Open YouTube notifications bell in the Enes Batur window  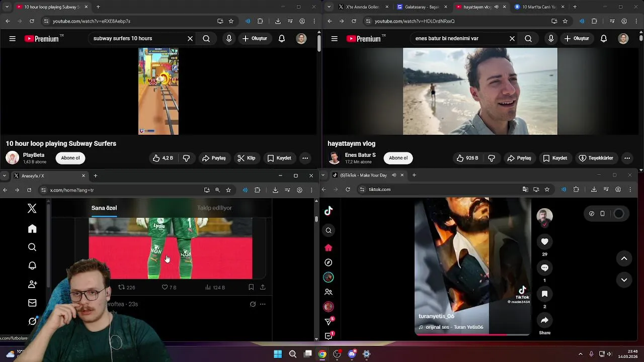(x=604, y=38)
